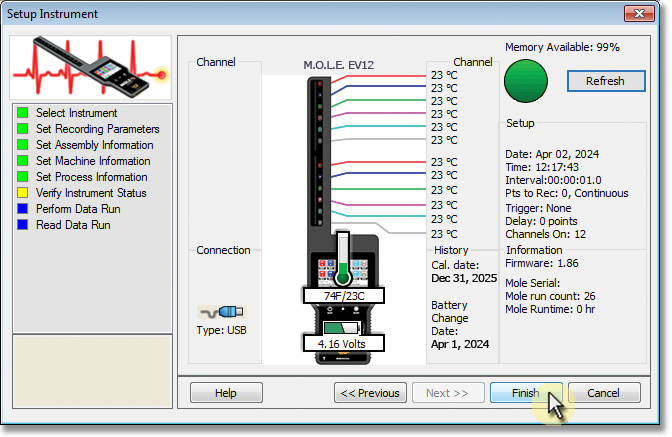This screenshot has height=437, width=672.
Task: Click the Channels On: 12 setup line
Action: [x=546, y=234]
